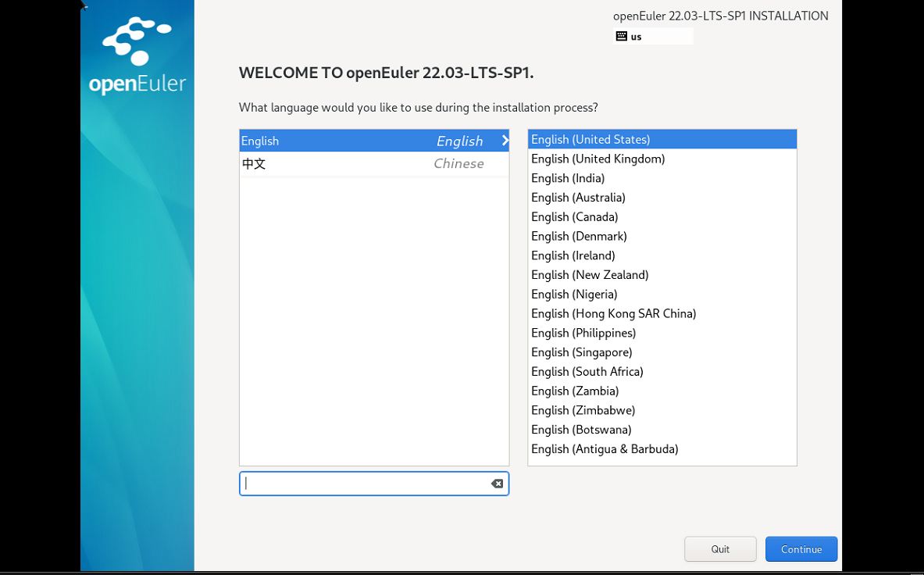Select English in the language list
The image size is (924, 575).
374,141
